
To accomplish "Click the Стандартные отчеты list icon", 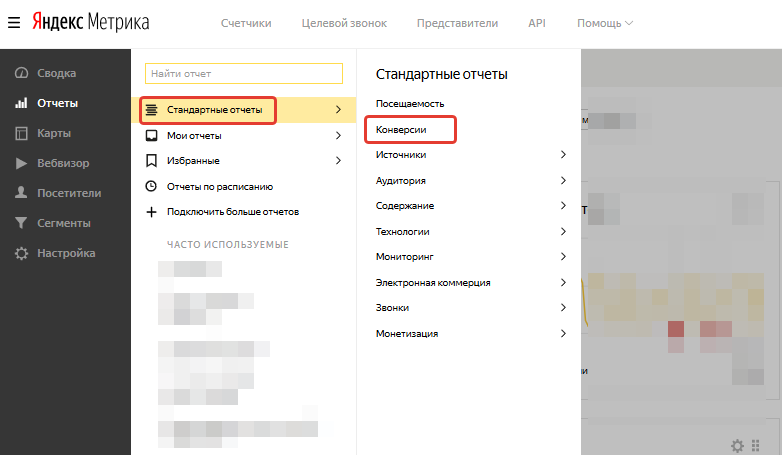I will point(151,110).
